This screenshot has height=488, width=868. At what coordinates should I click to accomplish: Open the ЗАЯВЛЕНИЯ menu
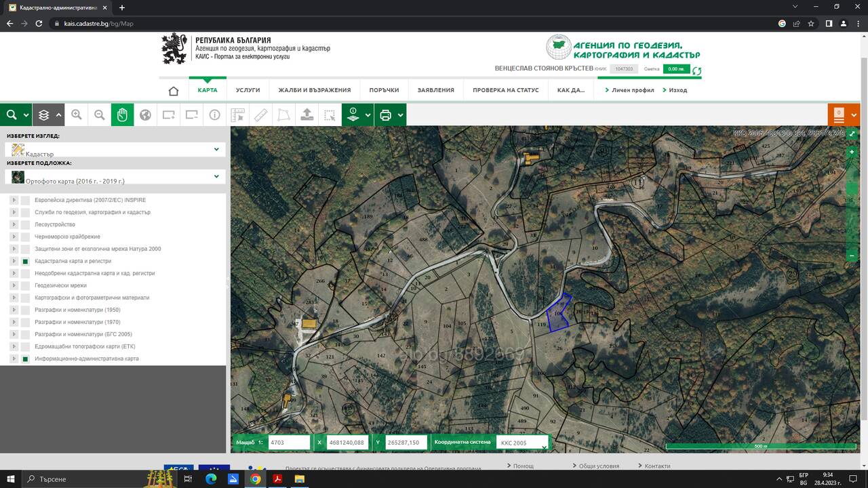pyautogui.click(x=436, y=90)
